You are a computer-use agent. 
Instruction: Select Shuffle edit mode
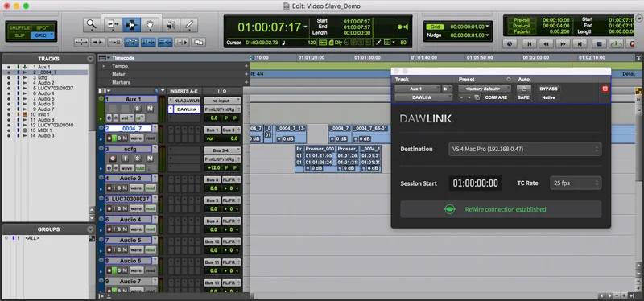click(x=19, y=27)
